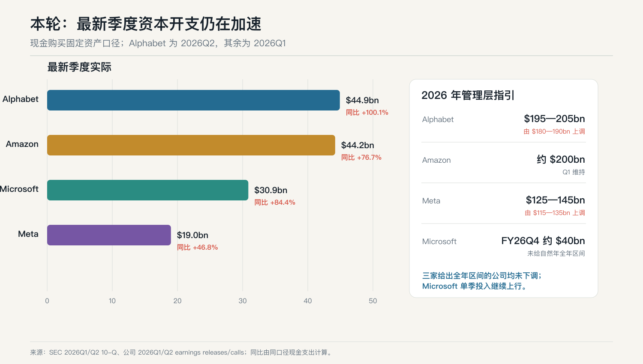Click the axis tick label 10
Image resolution: width=643 pixels, height=364 pixels.
(112, 301)
